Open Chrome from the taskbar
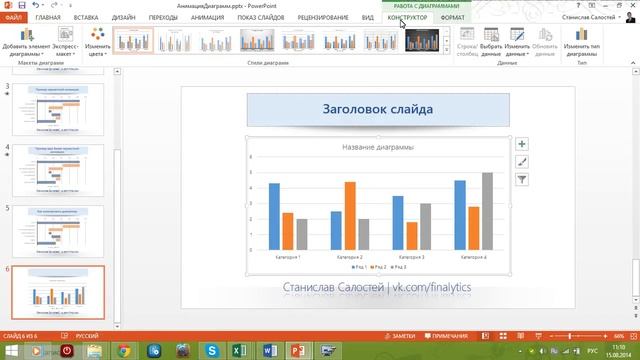Viewport: 640px width, 360px height. click(124, 351)
